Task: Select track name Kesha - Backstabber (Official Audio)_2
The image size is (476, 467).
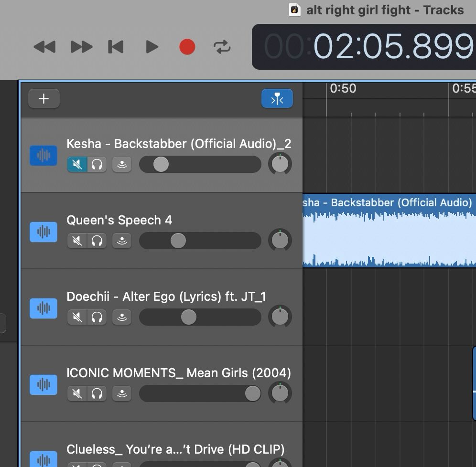Action: click(x=179, y=144)
